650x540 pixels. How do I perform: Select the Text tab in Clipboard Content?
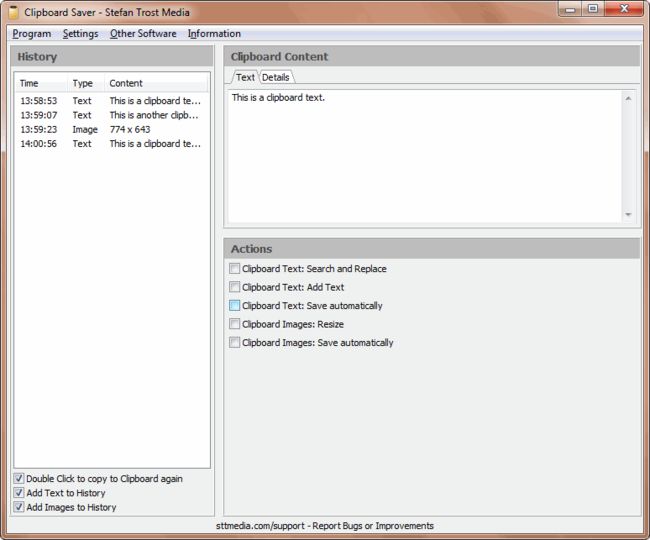[245, 77]
